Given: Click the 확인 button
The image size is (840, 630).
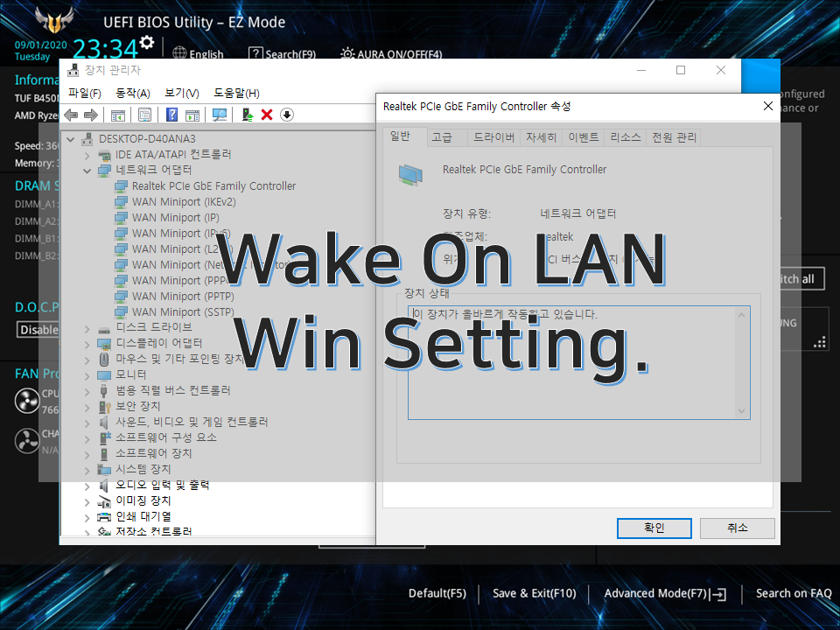Looking at the screenshot, I should pos(654,528).
